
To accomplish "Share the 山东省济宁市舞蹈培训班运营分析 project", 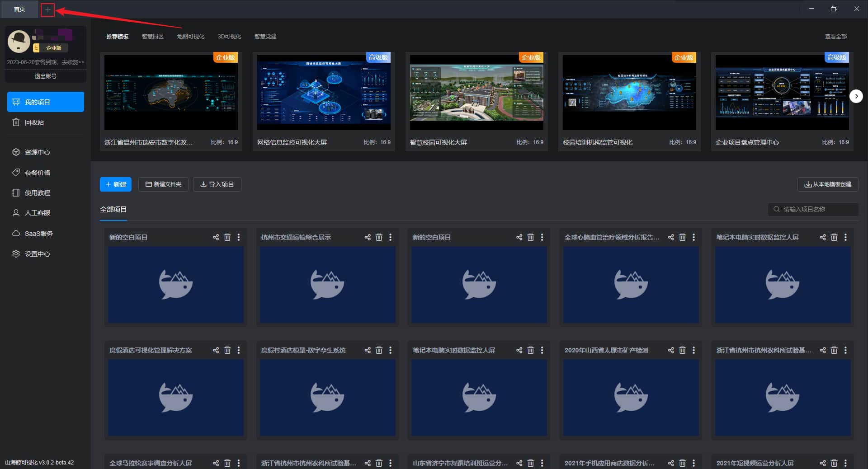I will [x=519, y=463].
